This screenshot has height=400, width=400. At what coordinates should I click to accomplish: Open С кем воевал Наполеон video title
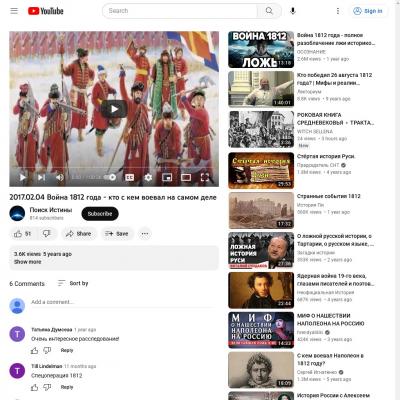[x=330, y=359]
